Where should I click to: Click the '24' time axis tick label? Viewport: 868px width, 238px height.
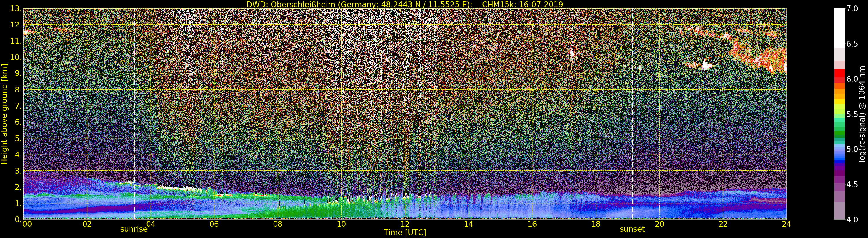786,224
